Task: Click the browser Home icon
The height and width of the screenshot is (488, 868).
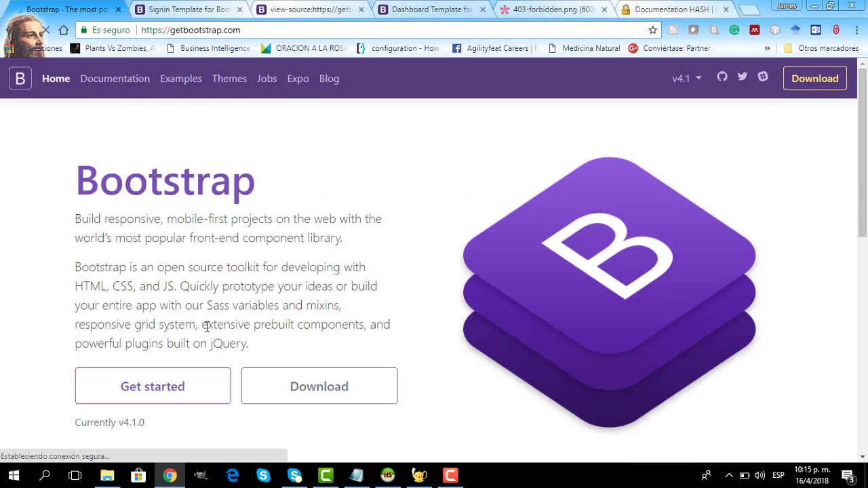Action: (63, 30)
